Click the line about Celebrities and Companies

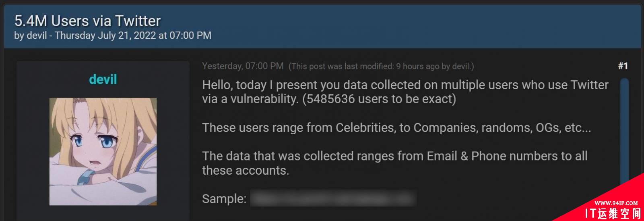pyautogui.click(x=396, y=128)
